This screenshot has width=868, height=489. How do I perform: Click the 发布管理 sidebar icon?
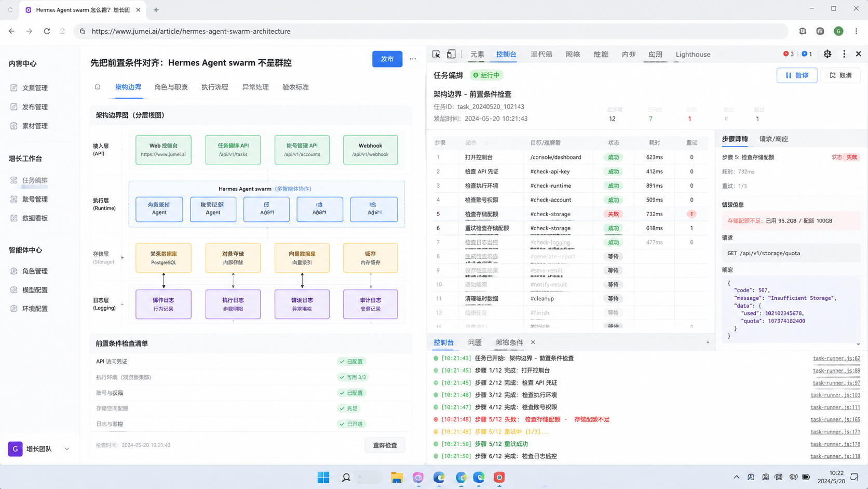click(x=14, y=107)
